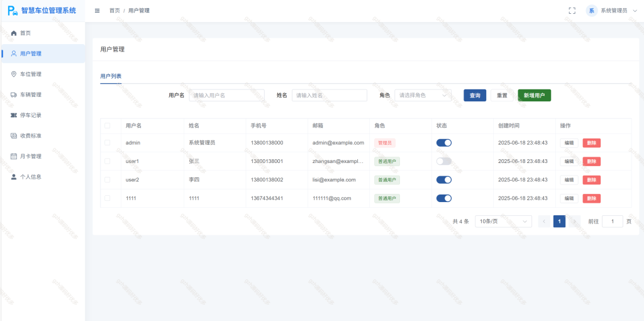This screenshot has width=644, height=321.
Task: Open the 10条/页 page size dropdown
Action: [x=503, y=222]
